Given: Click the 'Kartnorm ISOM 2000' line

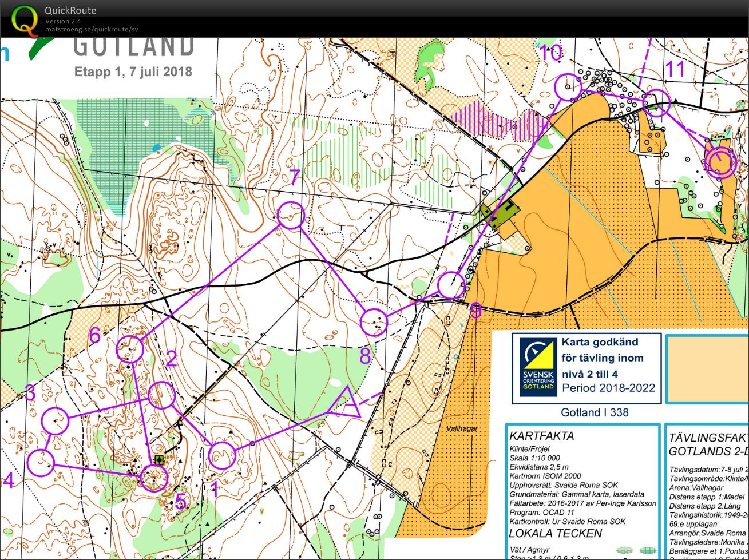Looking at the screenshot, I should pos(545,476).
